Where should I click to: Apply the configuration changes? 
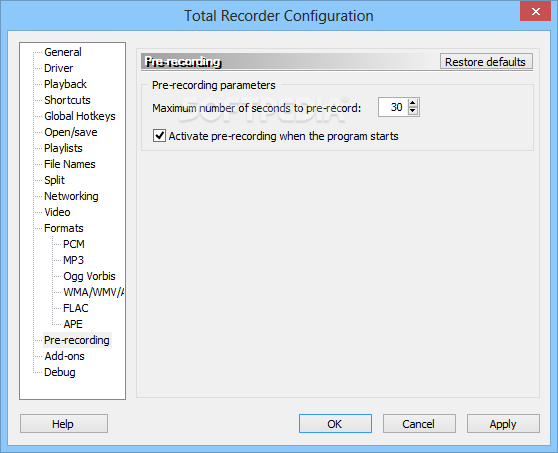tap(503, 423)
